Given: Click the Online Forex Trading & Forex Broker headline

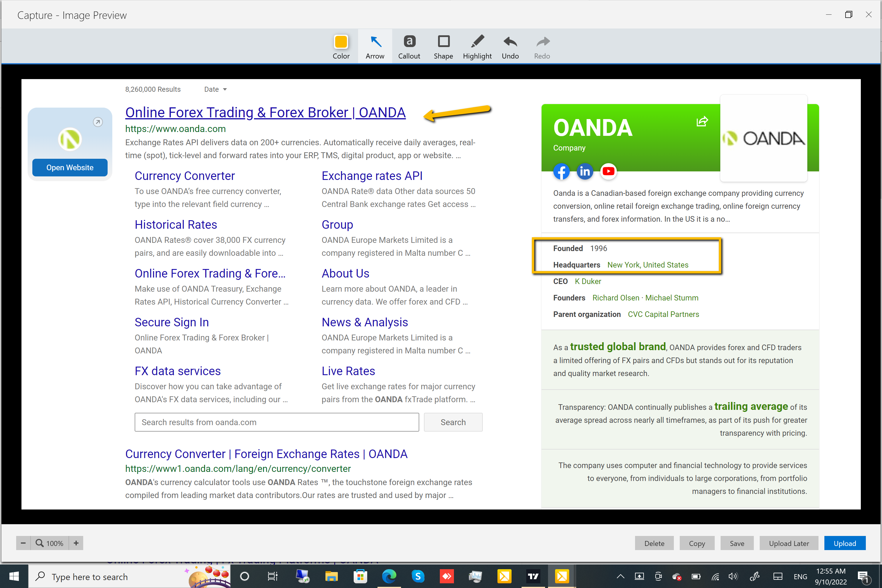Looking at the screenshot, I should coord(265,113).
